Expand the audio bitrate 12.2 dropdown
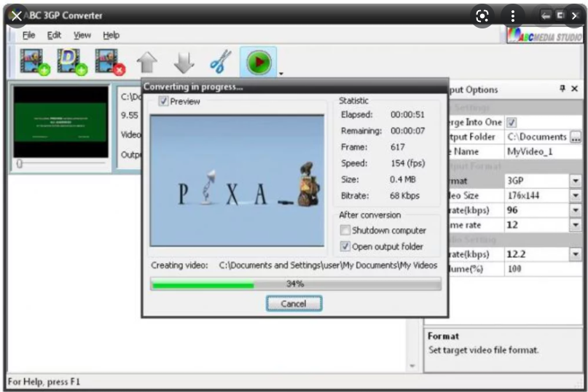 coord(576,254)
